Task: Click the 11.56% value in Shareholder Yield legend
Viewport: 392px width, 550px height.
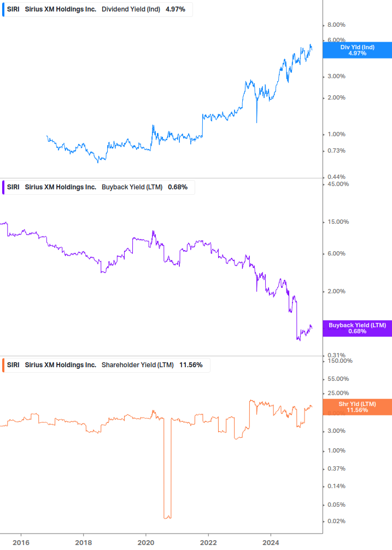Action: [x=191, y=365]
